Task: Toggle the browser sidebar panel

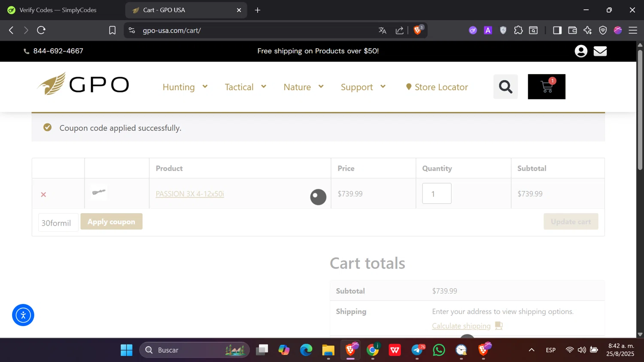Action: tap(557, 30)
